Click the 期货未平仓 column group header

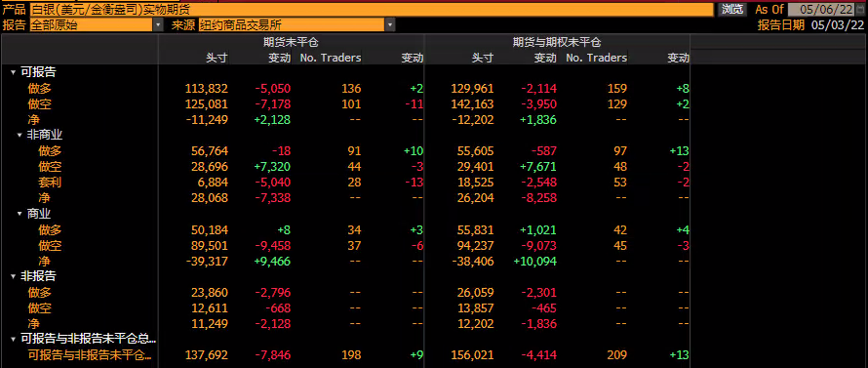click(x=292, y=42)
